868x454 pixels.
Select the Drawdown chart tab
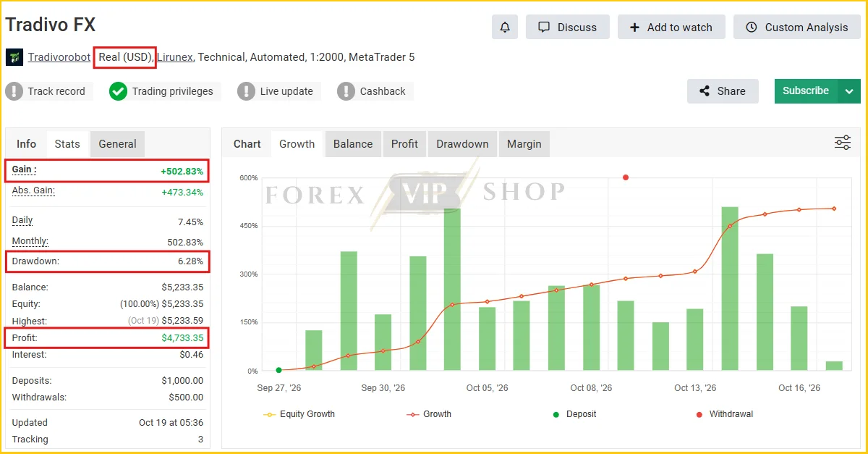tap(462, 144)
